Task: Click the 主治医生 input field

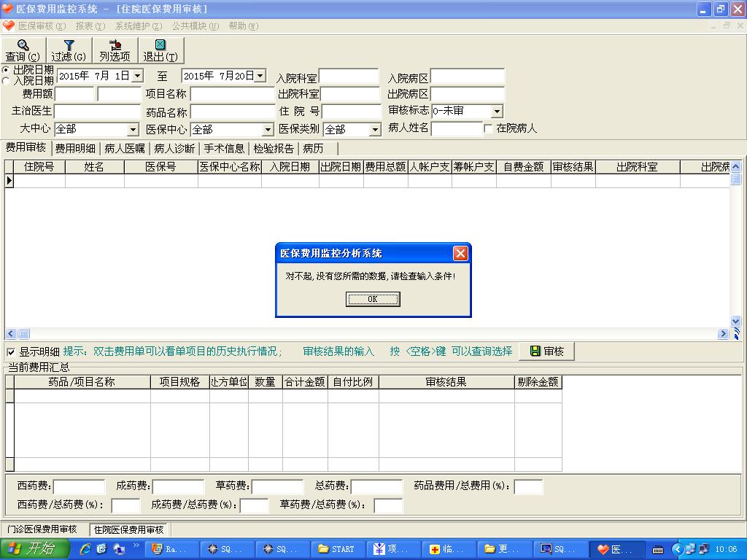Action: pos(97,112)
